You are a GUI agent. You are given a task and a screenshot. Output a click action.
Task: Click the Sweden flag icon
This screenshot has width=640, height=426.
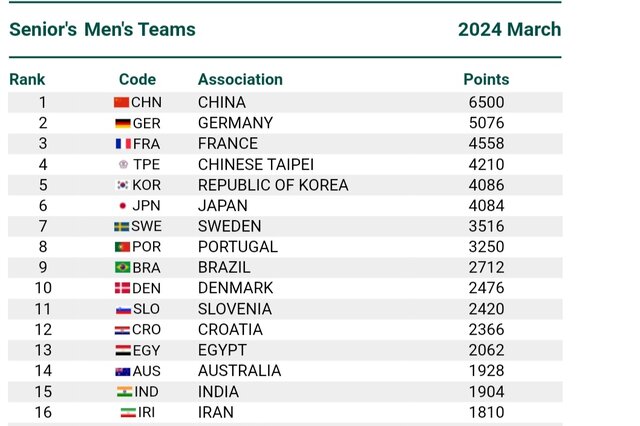click(122, 226)
